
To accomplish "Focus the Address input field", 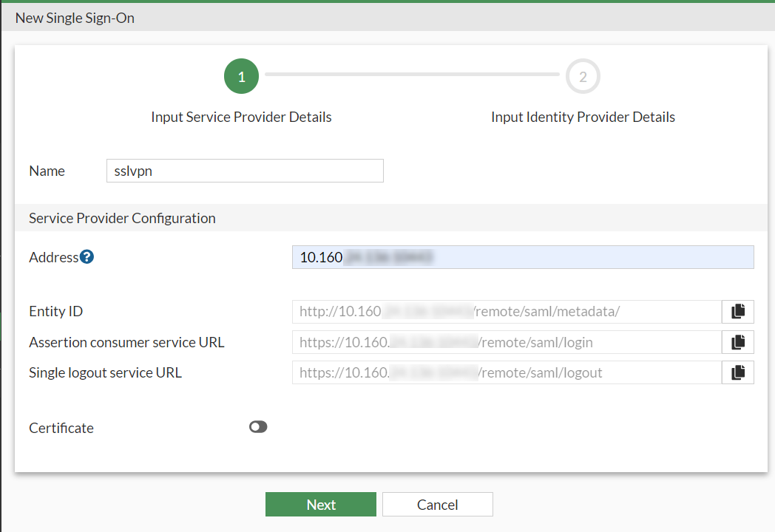I will pyautogui.click(x=522, y=257).
